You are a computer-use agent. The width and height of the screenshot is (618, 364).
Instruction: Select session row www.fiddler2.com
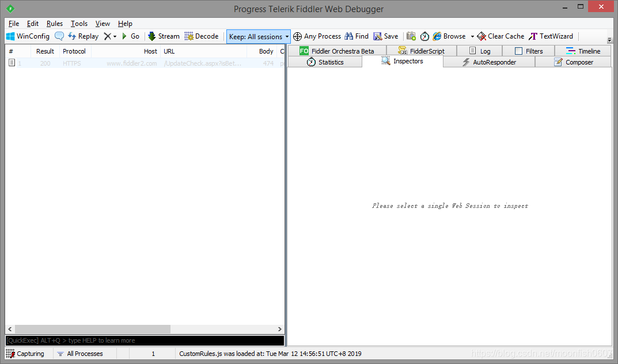point(145,63)
